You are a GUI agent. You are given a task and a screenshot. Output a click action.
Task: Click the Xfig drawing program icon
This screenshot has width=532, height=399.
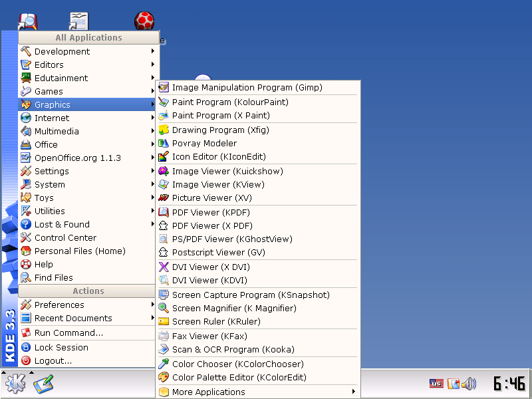(164, 130)
